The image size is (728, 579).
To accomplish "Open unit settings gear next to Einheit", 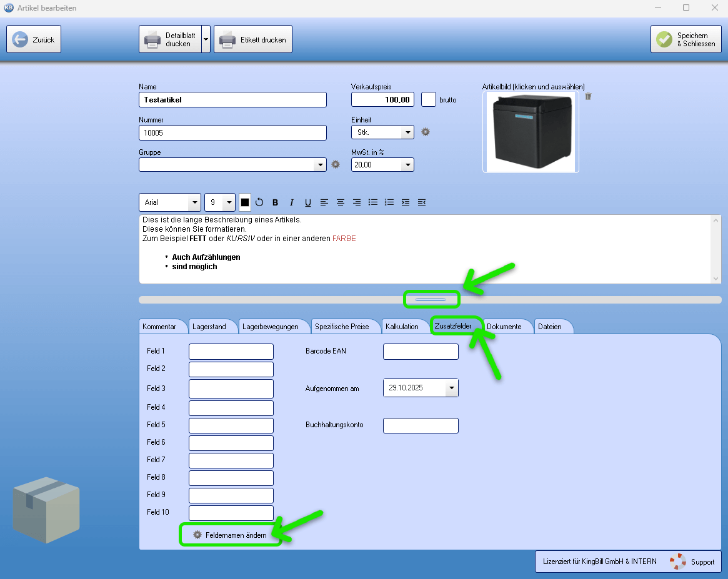I will (426, 132).
